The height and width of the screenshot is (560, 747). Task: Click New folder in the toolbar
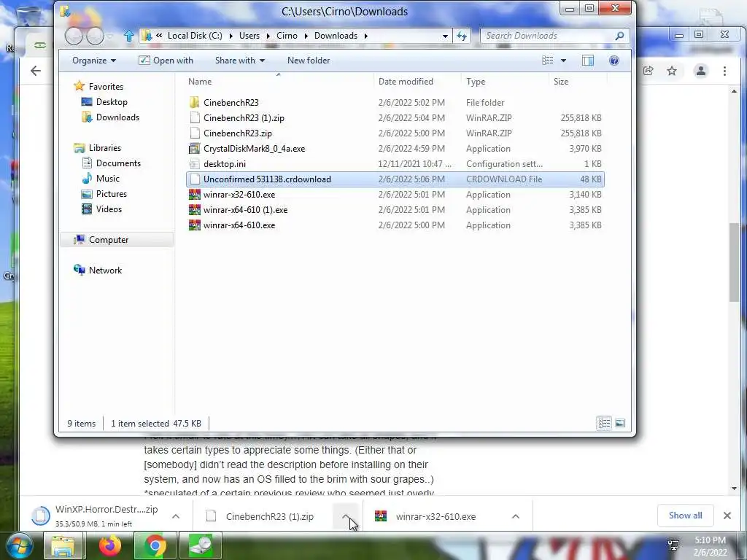(x=309, y=61)
